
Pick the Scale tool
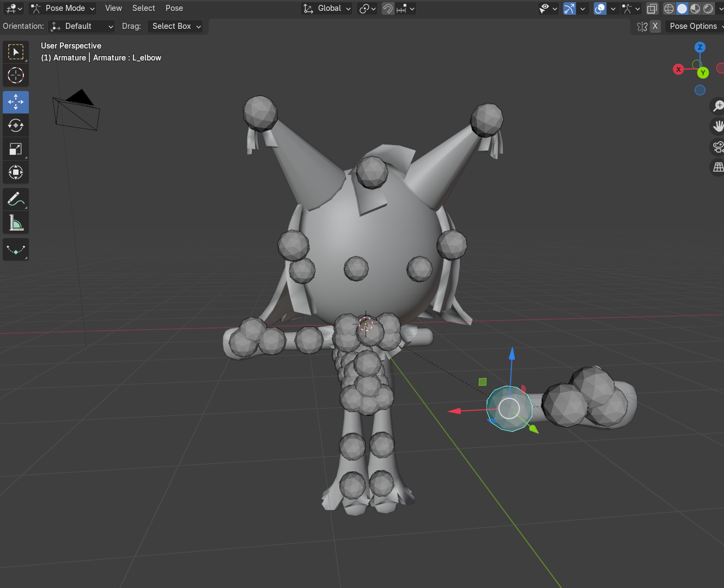pyautogui.click(x=16, y=149)
